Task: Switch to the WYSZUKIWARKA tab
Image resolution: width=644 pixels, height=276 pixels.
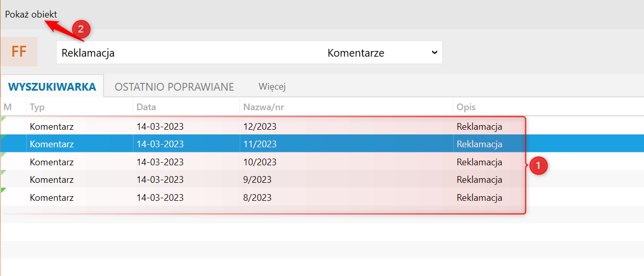Action: coord(52,87)
